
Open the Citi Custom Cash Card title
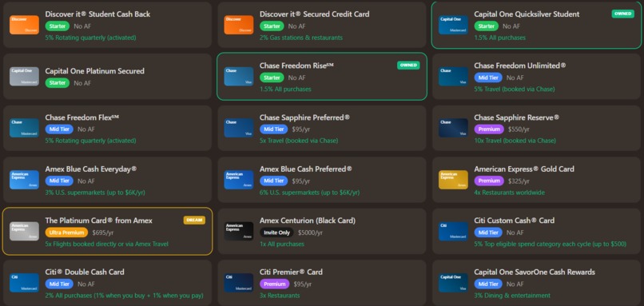(515, 221)
